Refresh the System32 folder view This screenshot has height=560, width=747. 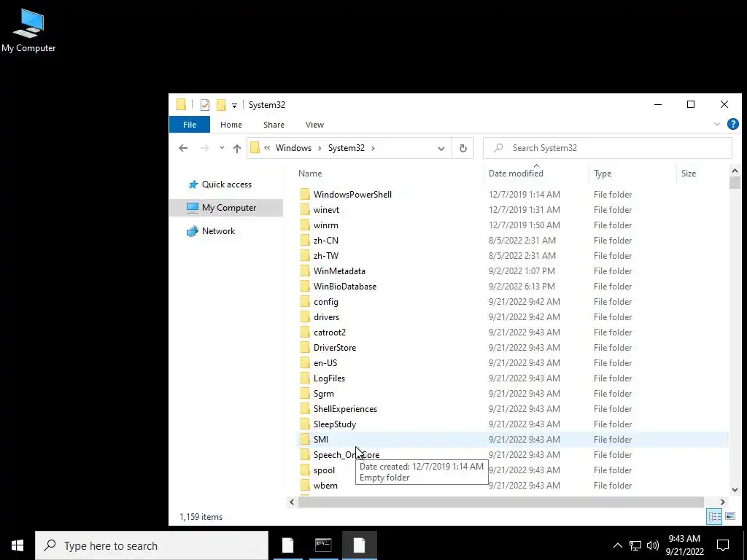[x=463, y=148]
